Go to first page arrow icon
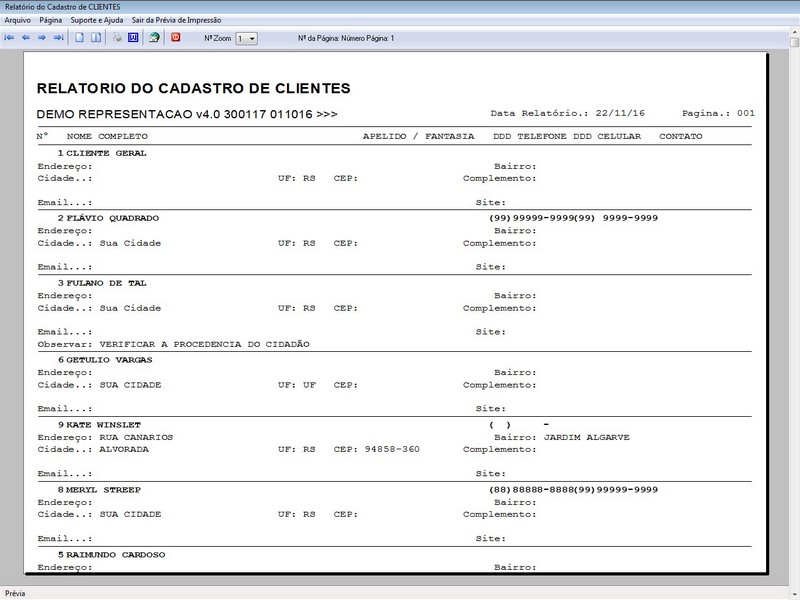Viewport: 800px width, 600px height. pyautogui.click(x=9, y=38)
